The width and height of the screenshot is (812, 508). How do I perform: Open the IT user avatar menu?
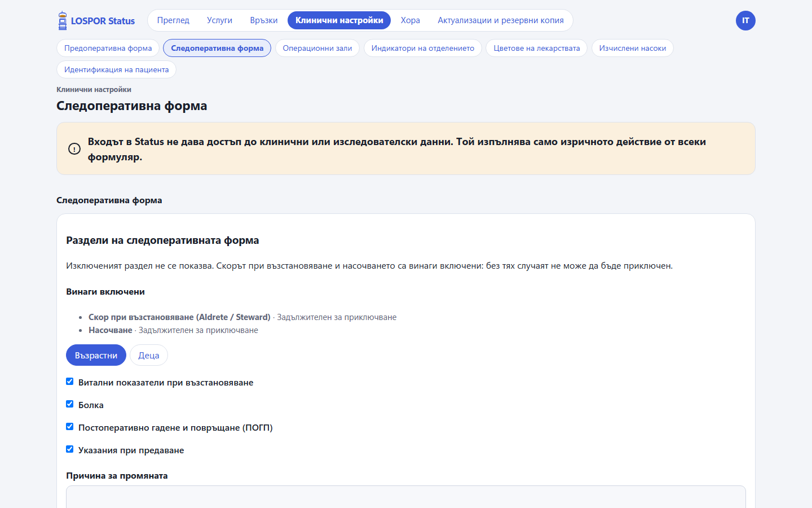[x=745, y=20]
